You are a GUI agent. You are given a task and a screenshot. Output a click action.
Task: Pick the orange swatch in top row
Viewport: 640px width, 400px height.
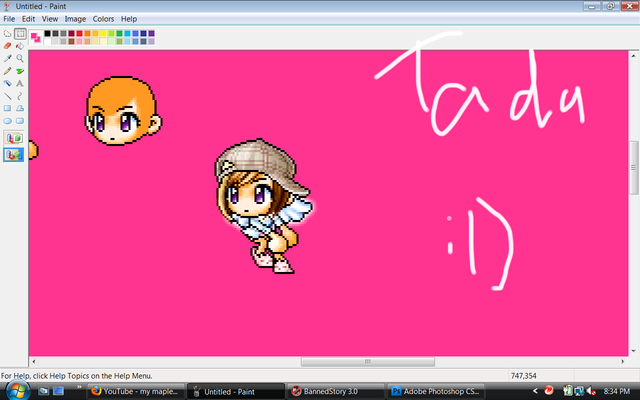tap(87, 33)
